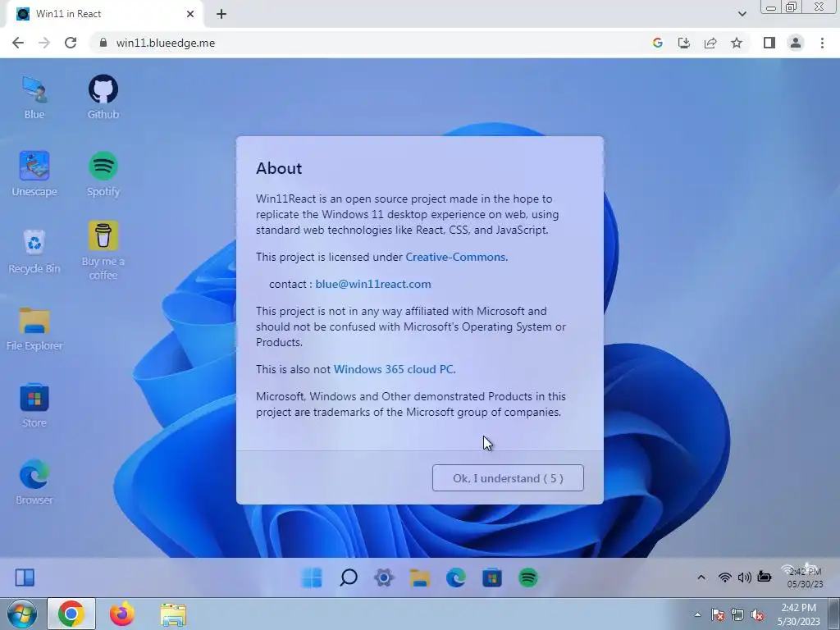Open File Explorer desktop shortcut
The height and width of the screenshot is (630, 840).
click(x=34, y=328)
